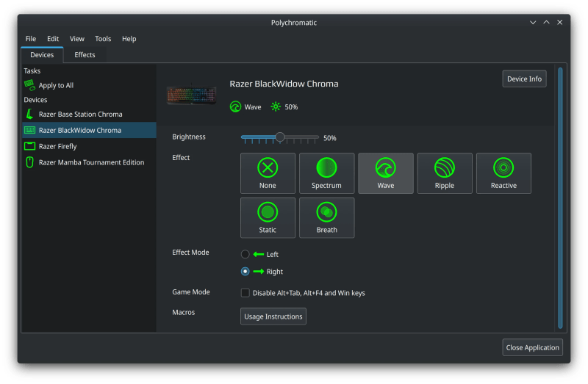Viewport: 588px width, 384px height.
Task: Click the 50% brightness sun icon
Action: [x=276, y=106]
